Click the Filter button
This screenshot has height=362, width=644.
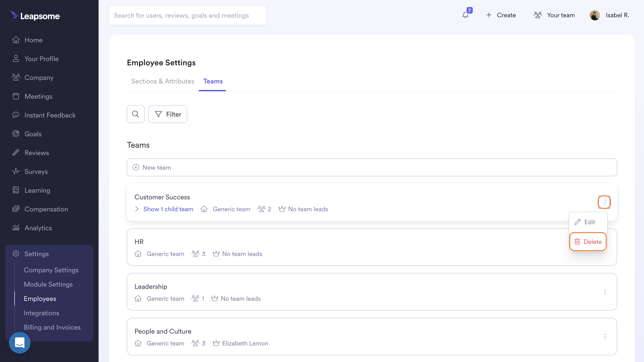[168, 114]
